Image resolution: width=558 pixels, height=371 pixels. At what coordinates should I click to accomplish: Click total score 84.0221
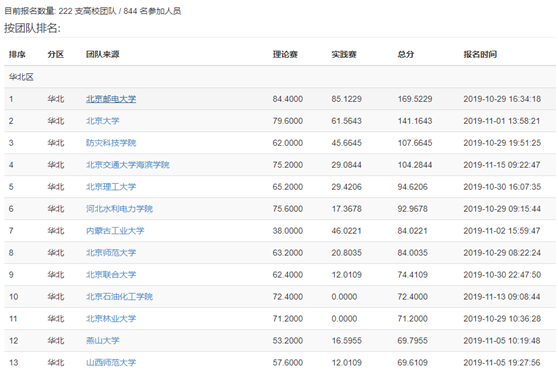pos(412,231)
